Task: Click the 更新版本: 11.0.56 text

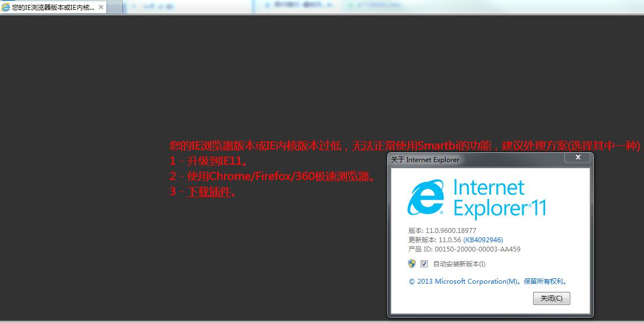Action: coord(435,240)
